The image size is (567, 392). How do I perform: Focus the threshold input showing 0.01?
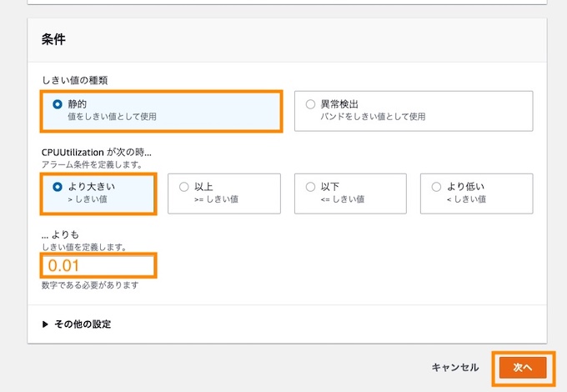click(x=98, y=266)
